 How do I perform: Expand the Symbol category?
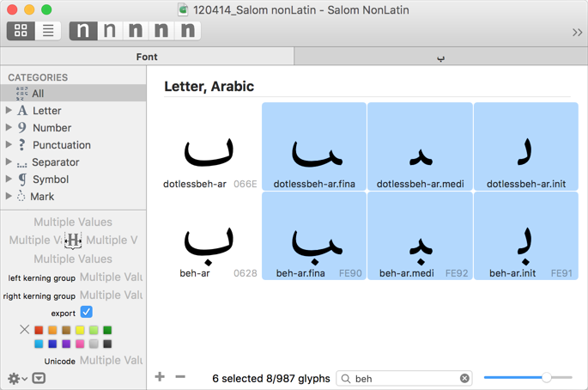click(9, 180)
